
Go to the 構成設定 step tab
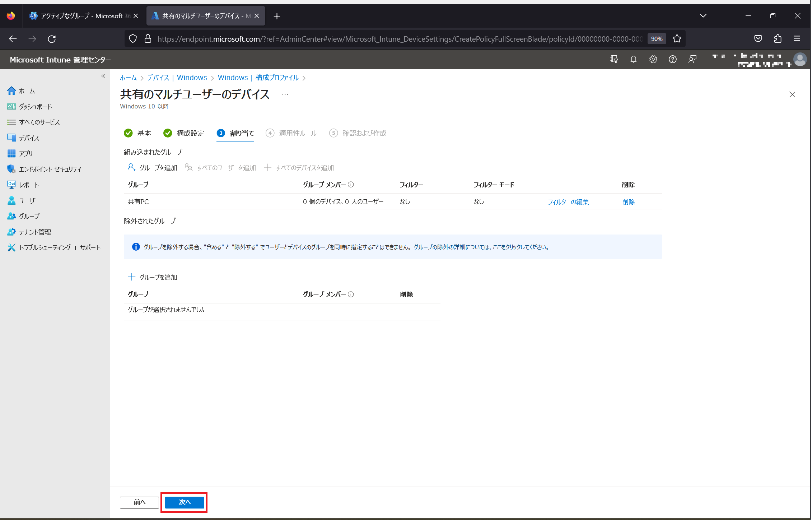(x=190, y=133)
